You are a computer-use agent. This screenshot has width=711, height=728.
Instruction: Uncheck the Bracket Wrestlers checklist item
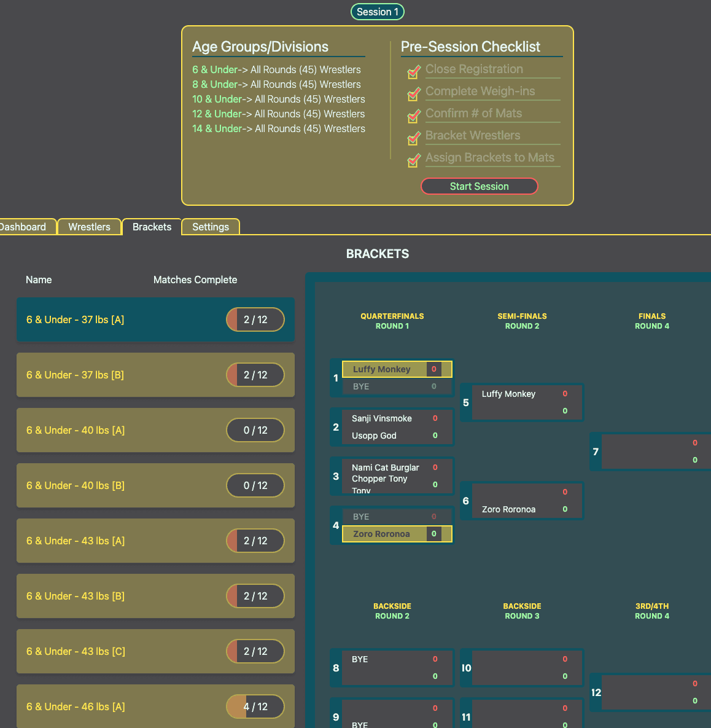(x=414, y=138)
